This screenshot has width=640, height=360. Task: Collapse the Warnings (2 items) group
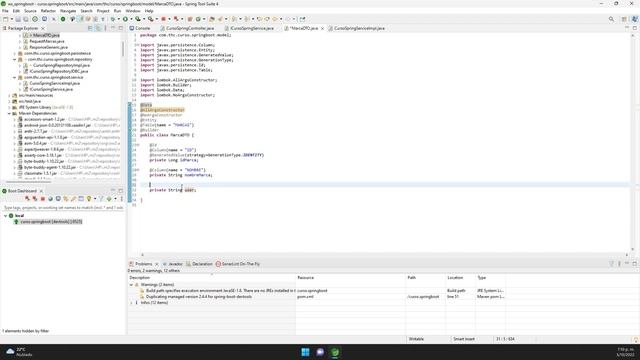[131, 284]
